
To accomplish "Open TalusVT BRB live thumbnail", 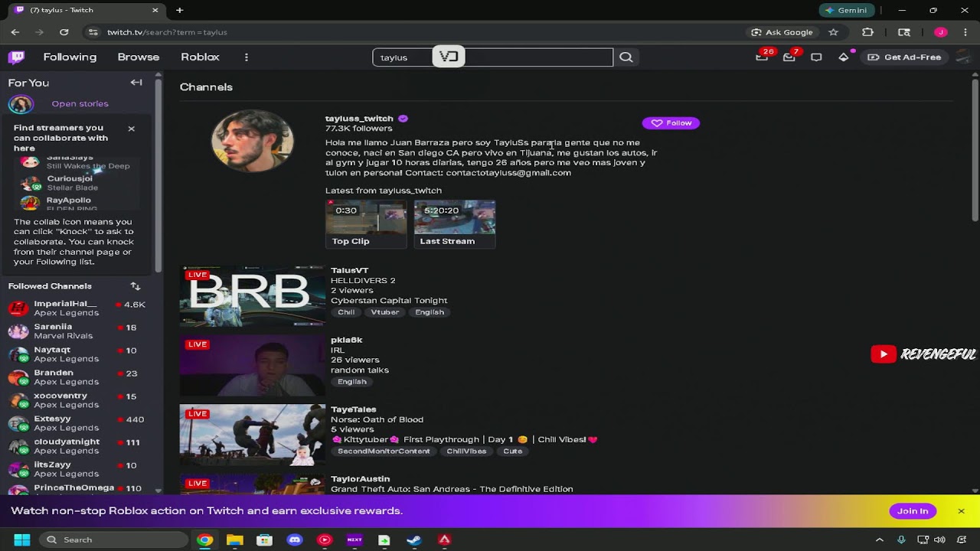I will click(252, 296).
